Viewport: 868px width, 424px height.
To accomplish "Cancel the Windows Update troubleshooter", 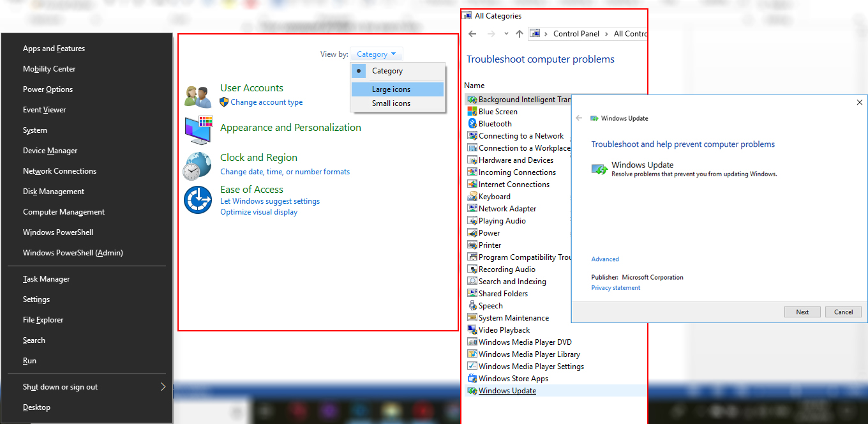I will 843,312.
